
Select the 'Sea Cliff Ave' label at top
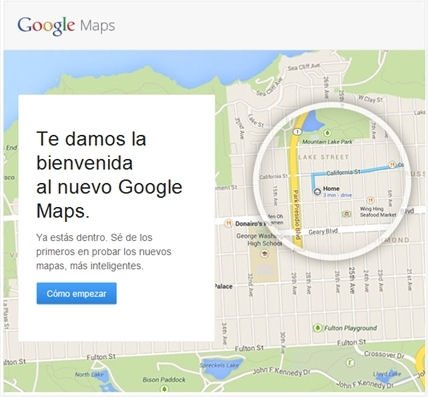[x=304, y=67]
